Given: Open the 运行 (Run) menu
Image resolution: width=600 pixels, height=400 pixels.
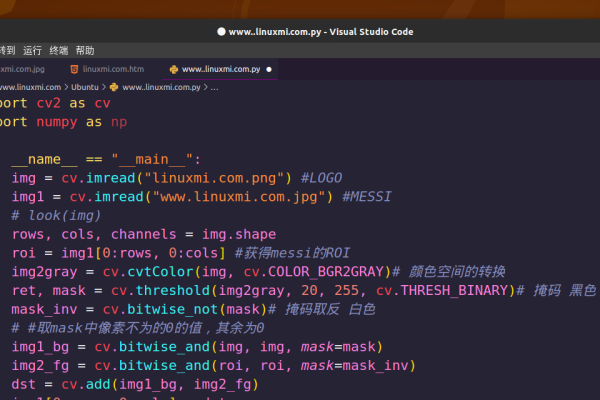Looking at the screenshot, I should tap(32, 51).
